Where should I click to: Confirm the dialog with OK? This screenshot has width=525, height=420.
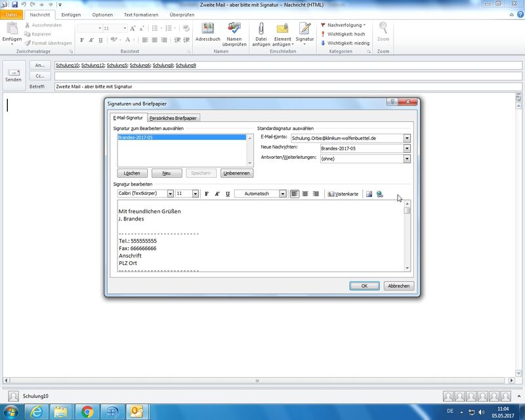coord(364,285)
